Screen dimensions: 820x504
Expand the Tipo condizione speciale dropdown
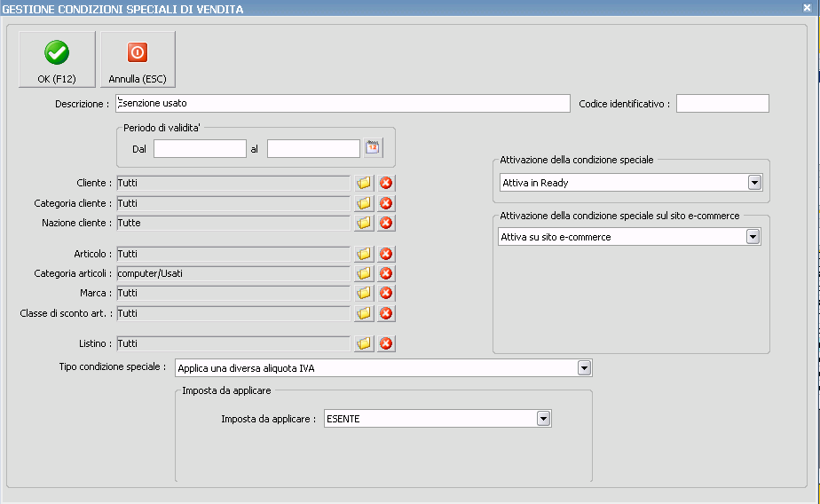[584, 367]
